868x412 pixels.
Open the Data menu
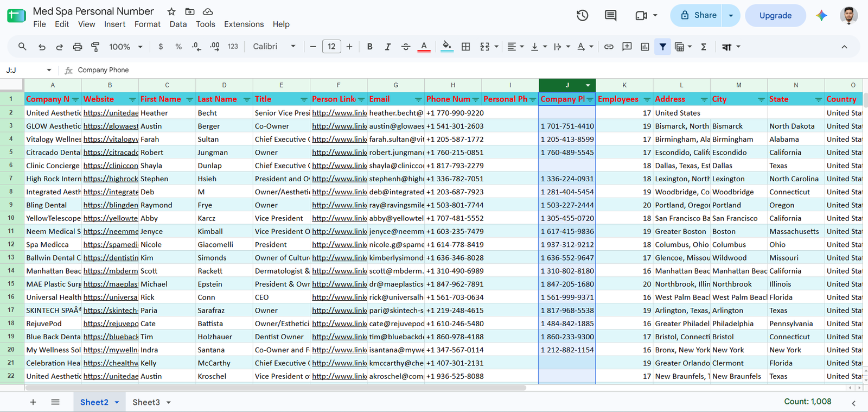[x=178, y=24]
